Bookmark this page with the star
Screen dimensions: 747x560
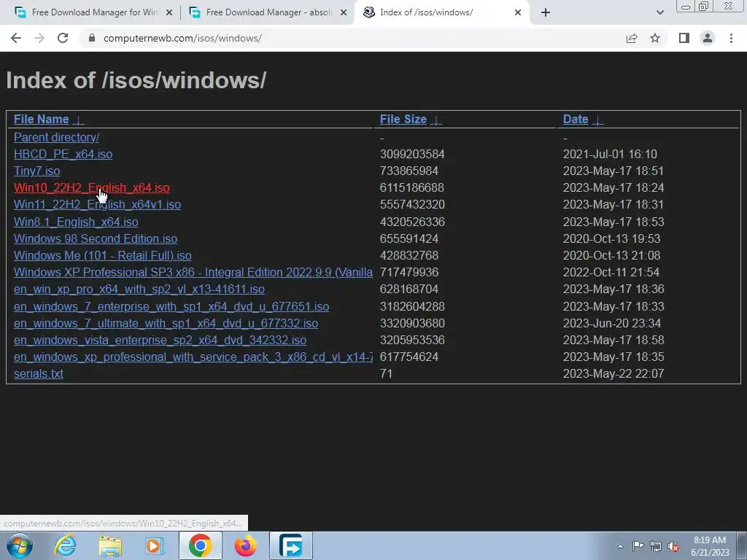(x=655, y=38)
